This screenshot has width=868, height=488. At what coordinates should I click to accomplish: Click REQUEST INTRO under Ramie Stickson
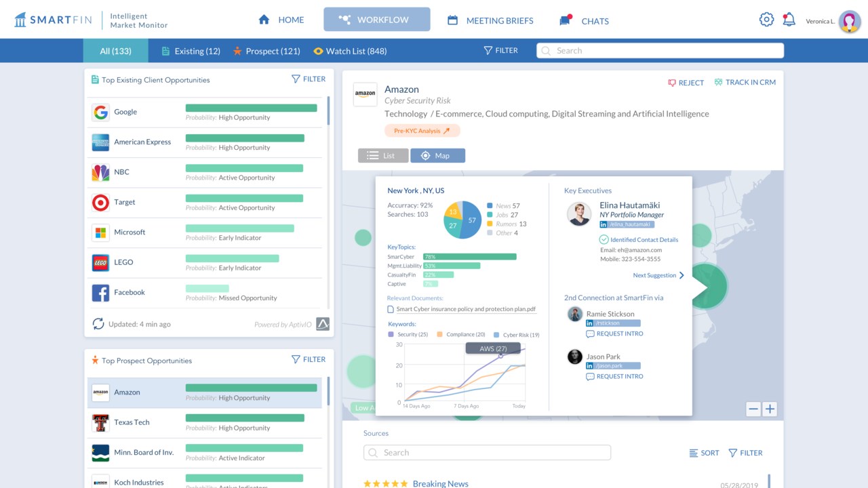click(x=614, y=333)
